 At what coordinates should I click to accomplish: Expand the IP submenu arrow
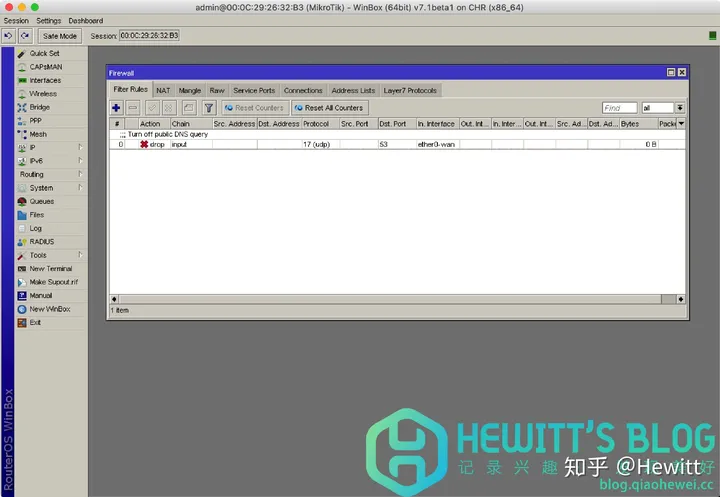80,147
